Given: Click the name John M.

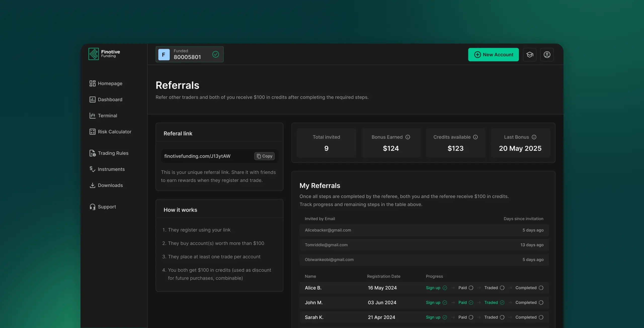Looking at the screenshot, I should (314, 303).
